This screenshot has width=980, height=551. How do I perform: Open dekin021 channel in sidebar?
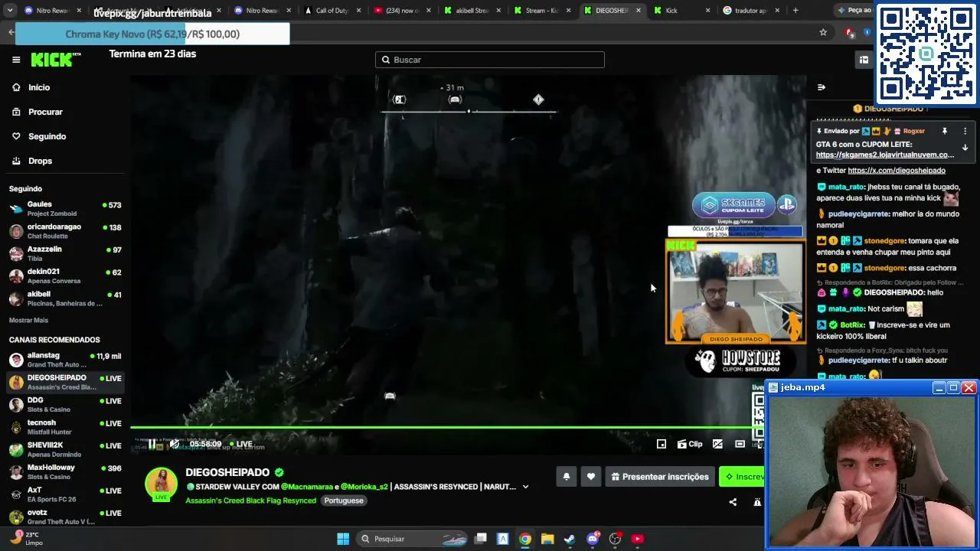(65, 275)
